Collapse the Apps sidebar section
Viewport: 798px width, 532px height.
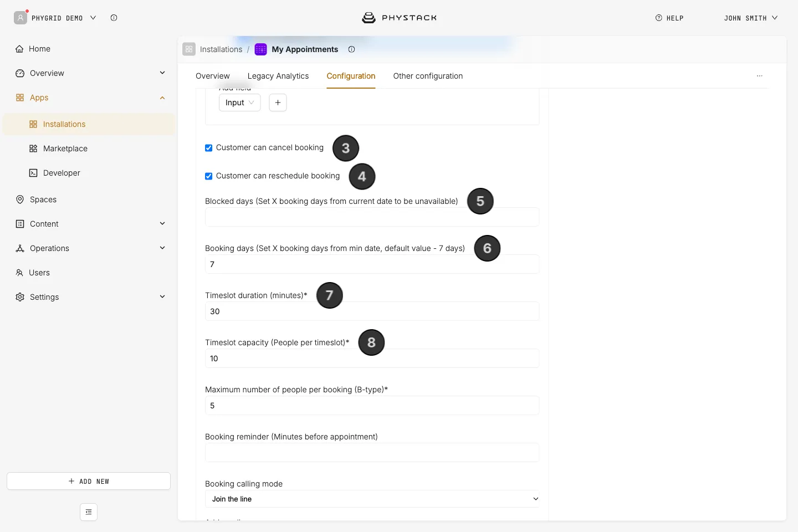click(x=162, y=98)
